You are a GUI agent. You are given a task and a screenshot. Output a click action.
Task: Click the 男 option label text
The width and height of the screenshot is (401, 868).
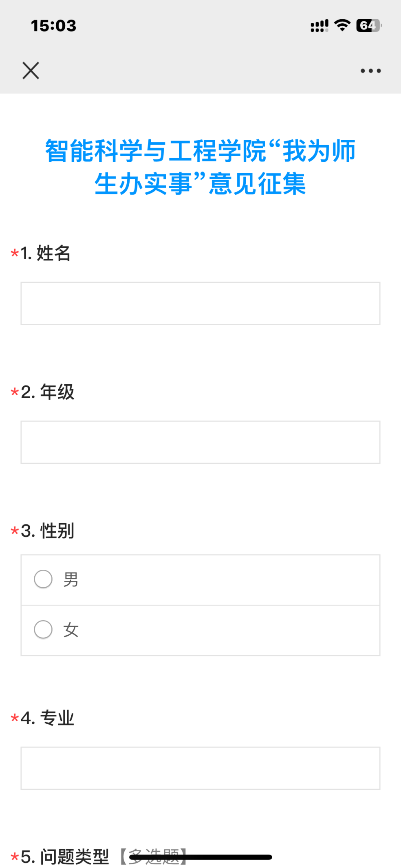(x=71, y=579)
